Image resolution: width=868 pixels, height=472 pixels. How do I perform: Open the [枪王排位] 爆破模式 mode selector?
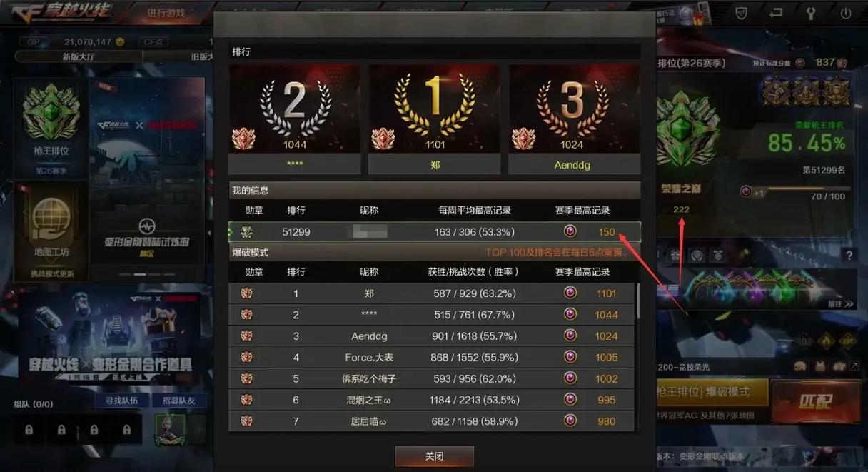(x=712, y=393)
